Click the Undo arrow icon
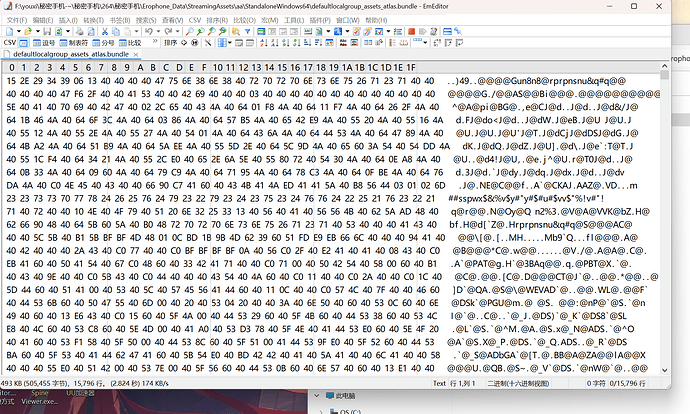Screen dimensions: 690x414 pos(149,31)
